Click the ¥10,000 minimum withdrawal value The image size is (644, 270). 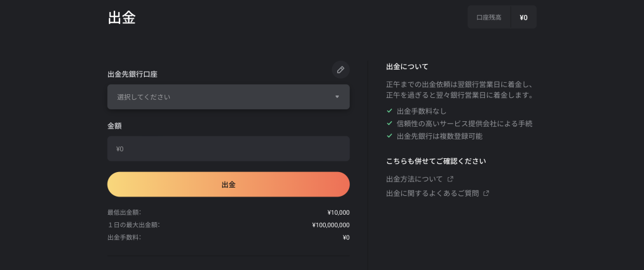338,212
